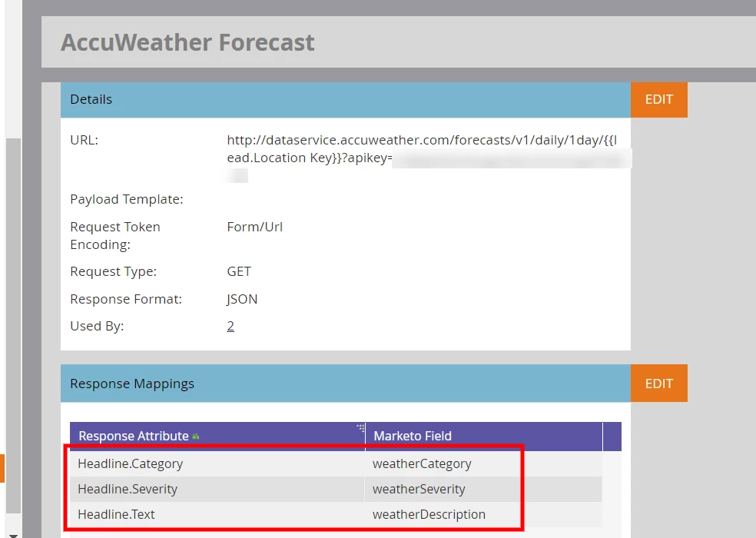Image resolution: width=756 pixels, height=538 pixels.
Task: Click the Payload Template label
Action: click(x=126, y=199)
